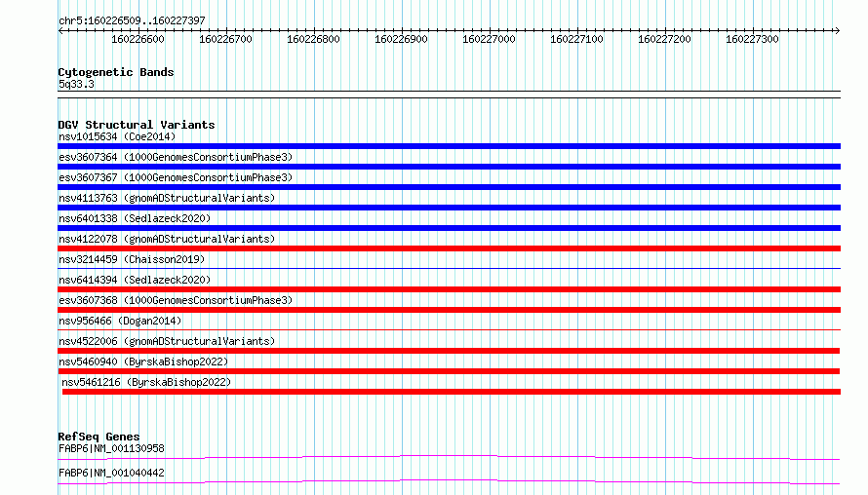Click the 160227200 ruler coordinate

(664, 39)
